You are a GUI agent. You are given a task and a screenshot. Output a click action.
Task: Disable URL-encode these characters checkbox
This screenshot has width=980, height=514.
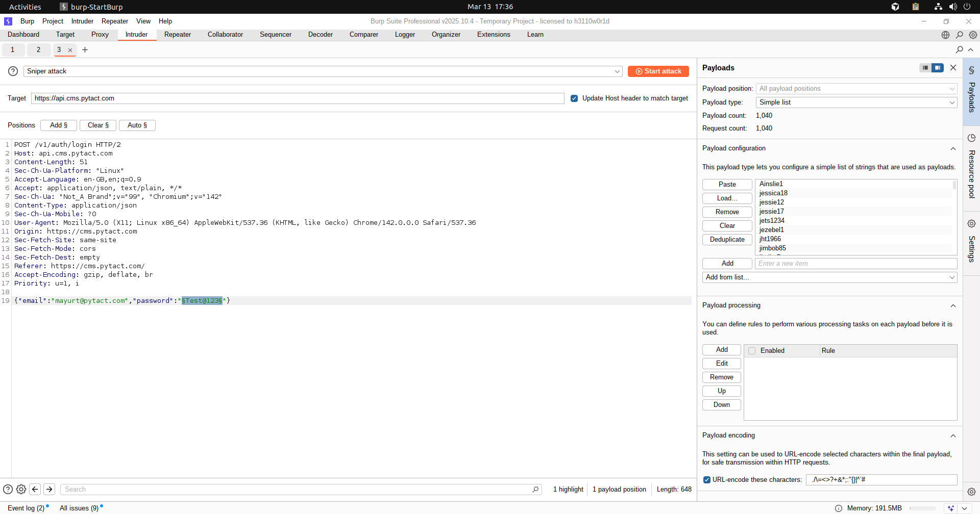click(707, 480)
